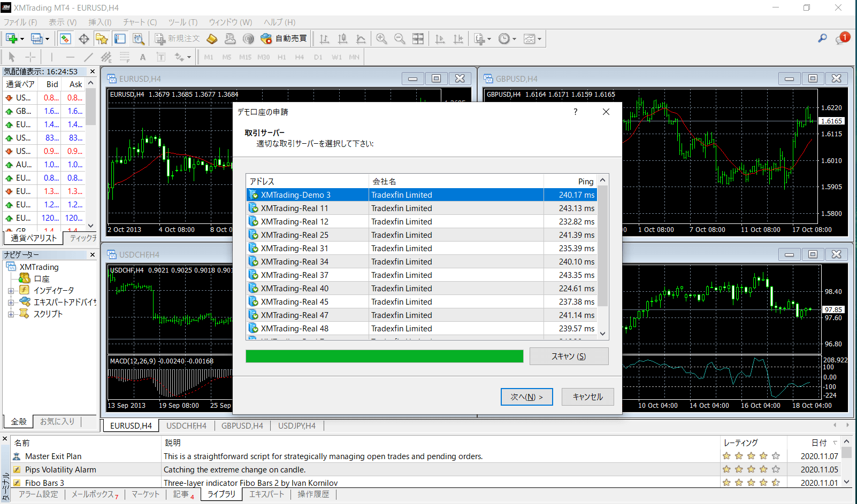
Task: Select the crosshair cursor tool
Action: pyautogui.click(x=30, y=57)
